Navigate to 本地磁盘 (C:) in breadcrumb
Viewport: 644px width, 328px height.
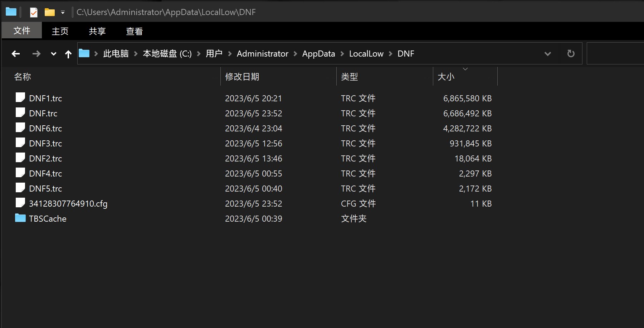(167, 54)
